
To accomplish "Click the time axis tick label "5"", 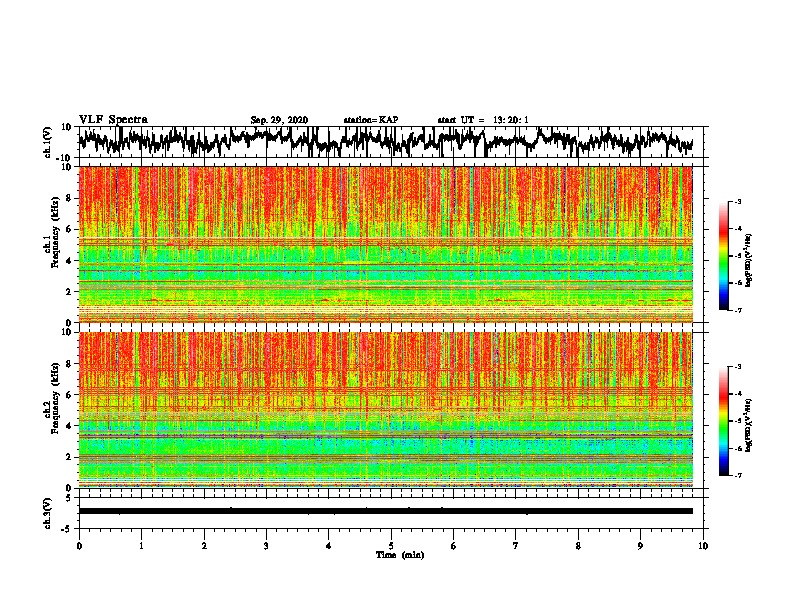I will point(391,546).
